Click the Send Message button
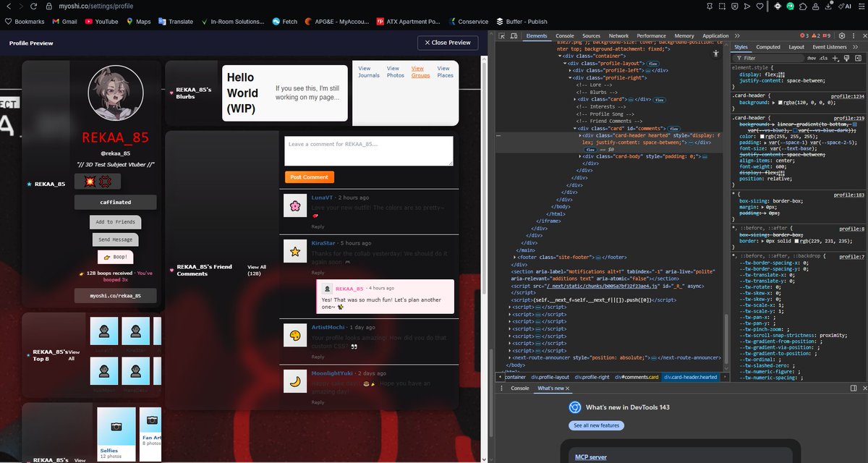 (115, 239)
